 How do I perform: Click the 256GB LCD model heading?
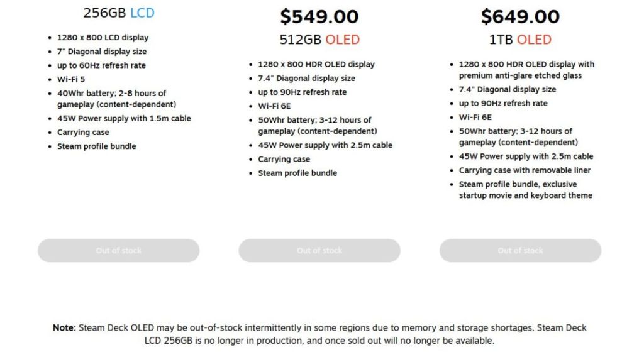pos(117,12)
